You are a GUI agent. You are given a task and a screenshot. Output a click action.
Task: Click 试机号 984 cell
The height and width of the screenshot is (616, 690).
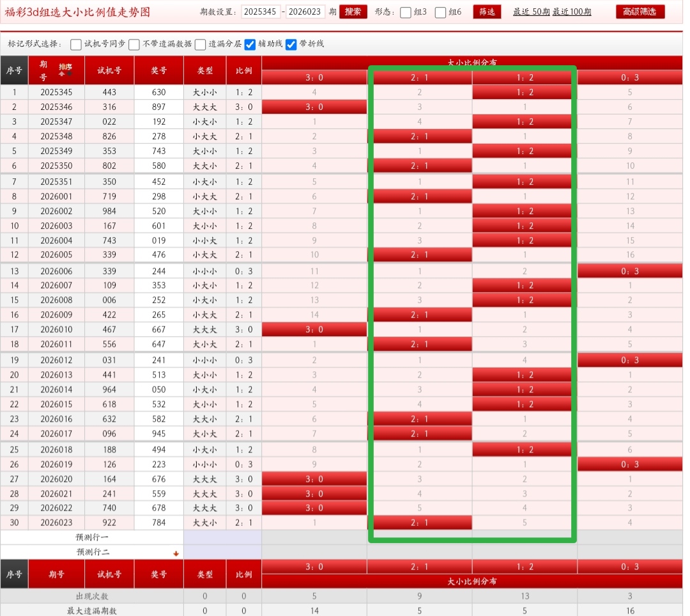tap(109, 212)
